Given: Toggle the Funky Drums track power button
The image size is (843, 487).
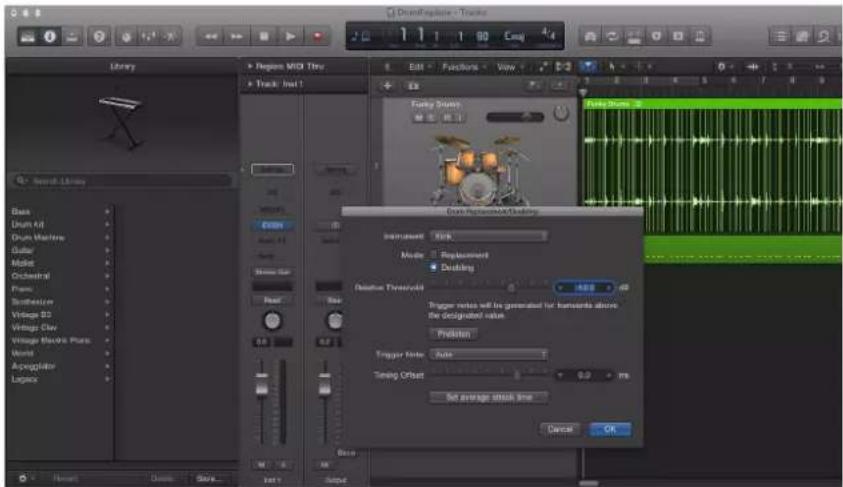Looking at the screenshot, I should 561,113.
